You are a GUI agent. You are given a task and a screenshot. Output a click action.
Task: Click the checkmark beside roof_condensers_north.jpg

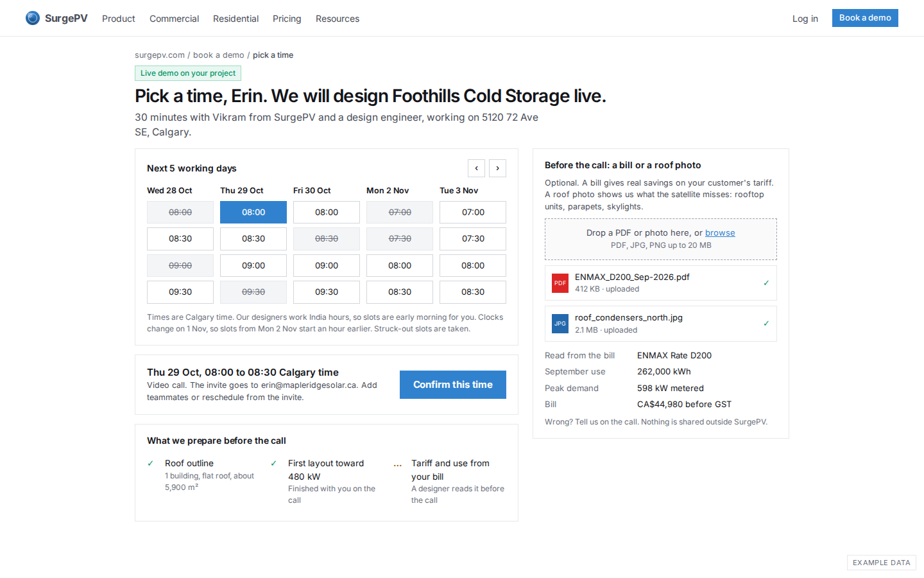coord(766,324)
